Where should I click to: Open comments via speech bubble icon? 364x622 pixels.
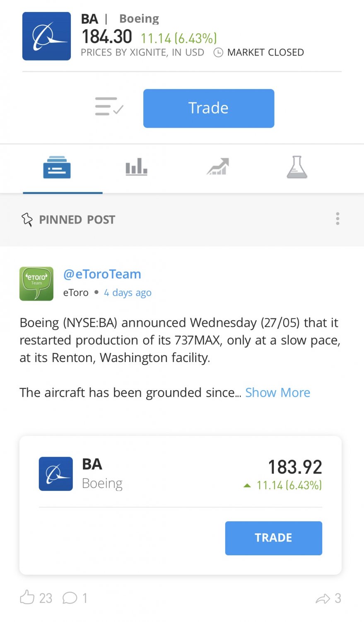[70, 598]
